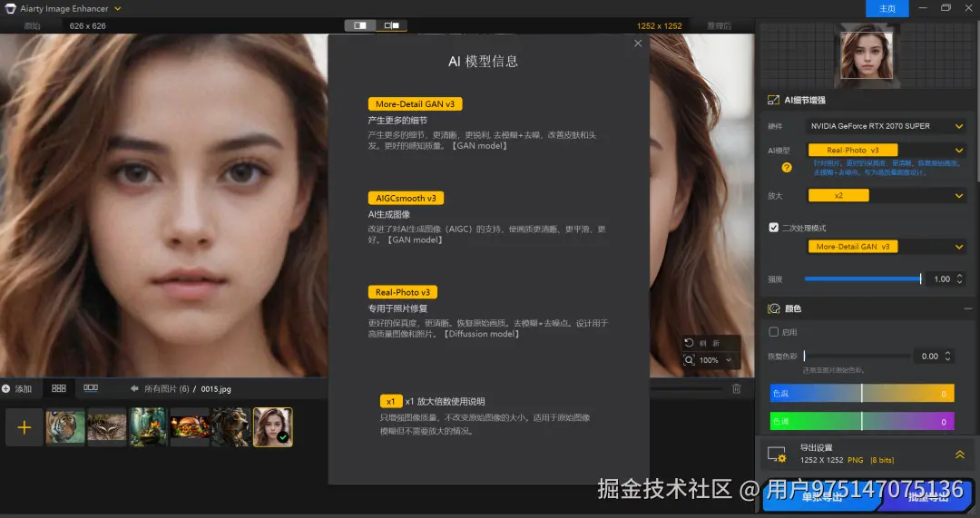Image resolution: width=980 pixels, height=518 pixels.
Task: Click the 恢复色彩 0.00 value field
Action: [929, 357]
